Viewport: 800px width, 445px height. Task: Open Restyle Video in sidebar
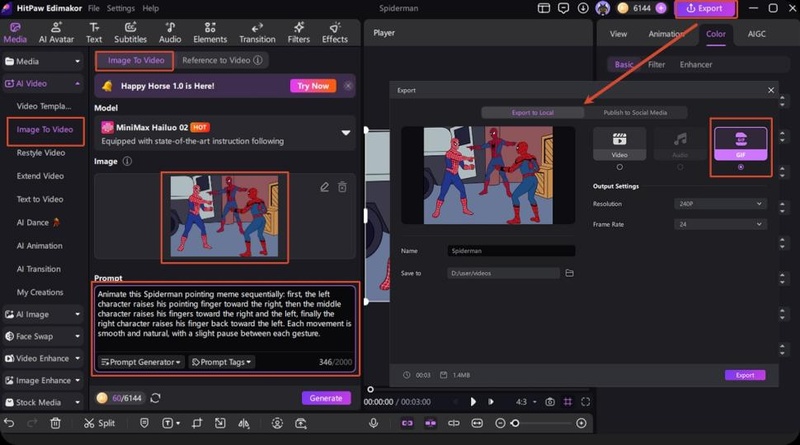coord(41,153)
